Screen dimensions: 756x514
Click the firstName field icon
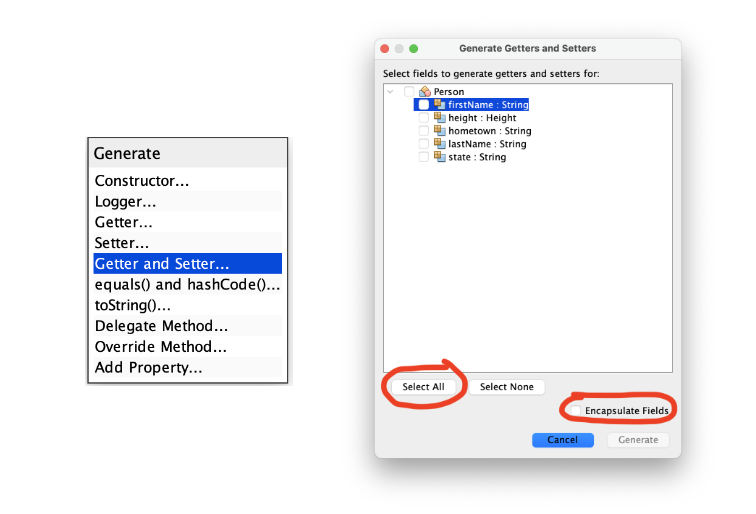(439, 104)
